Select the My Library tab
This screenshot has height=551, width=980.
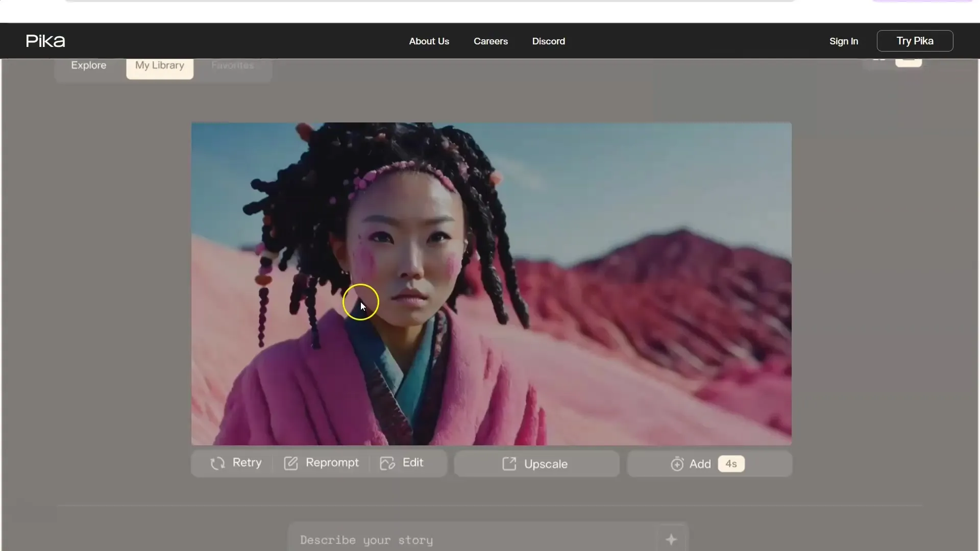(x=160, y=65)
